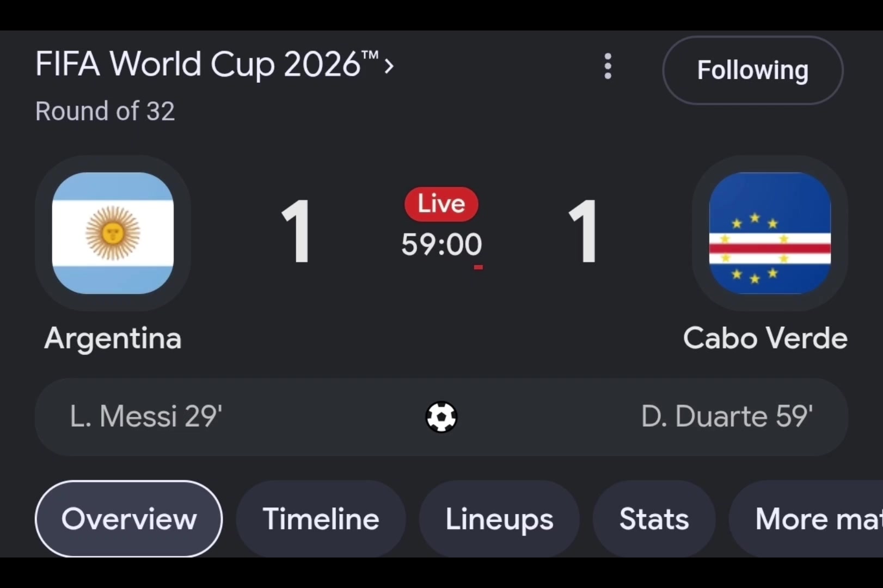Viewport: 883px width, 588px height.
Task: Expand the FIFA World Cup 2026 chevron
Action: [x=389, y=66]
